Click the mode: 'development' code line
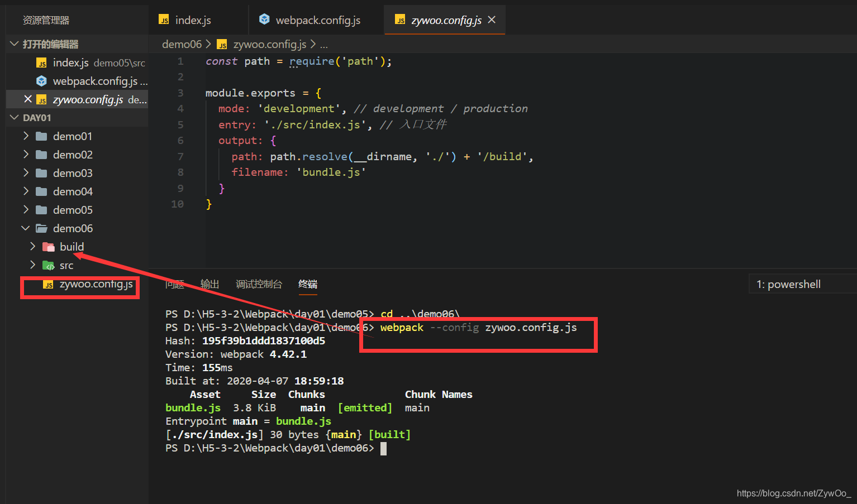 [373, 108]
